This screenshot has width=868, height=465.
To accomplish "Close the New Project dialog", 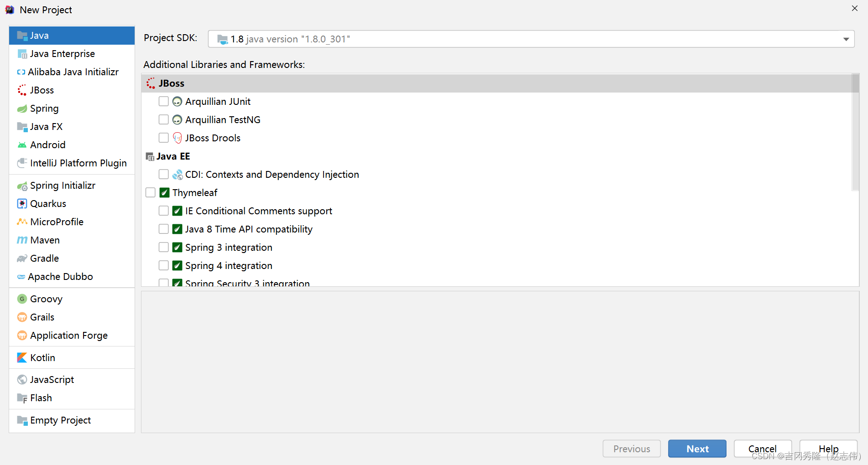I will [855, 8].
